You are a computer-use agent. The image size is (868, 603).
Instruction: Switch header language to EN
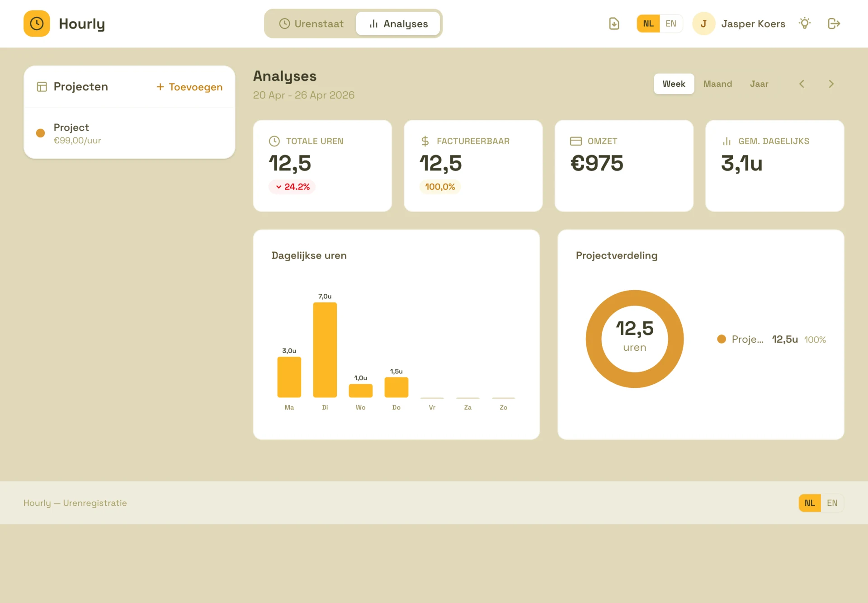tap(671, 24)
